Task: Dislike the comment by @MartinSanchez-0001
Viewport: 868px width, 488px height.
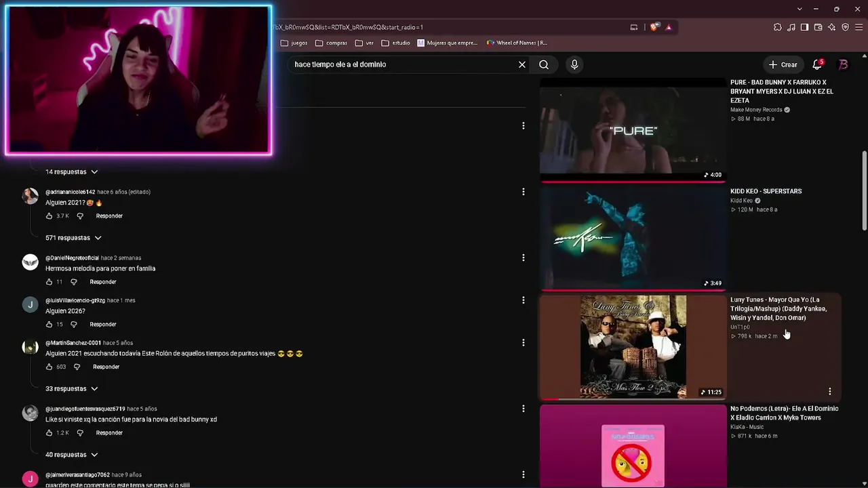Action: click(77, 367)
